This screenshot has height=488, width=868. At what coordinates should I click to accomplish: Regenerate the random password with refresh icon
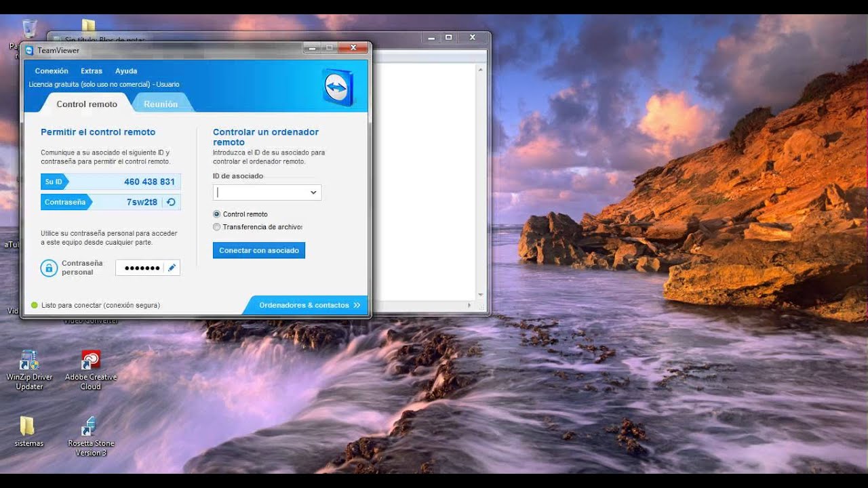(x=172, y=202)
